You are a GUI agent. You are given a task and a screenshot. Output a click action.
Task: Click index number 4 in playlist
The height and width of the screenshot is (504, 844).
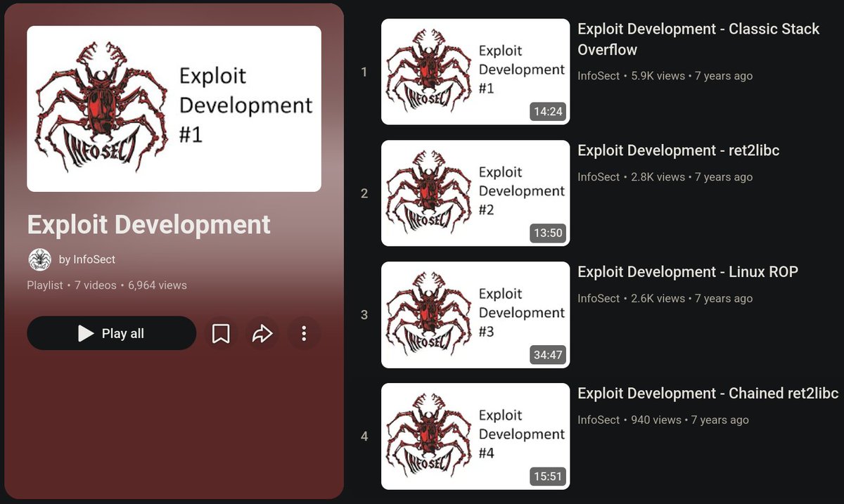tap(364, 437)
